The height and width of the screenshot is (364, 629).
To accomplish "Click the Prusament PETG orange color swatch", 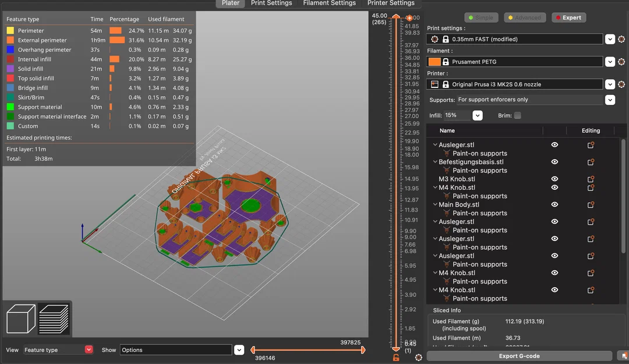I will (434, 62).
